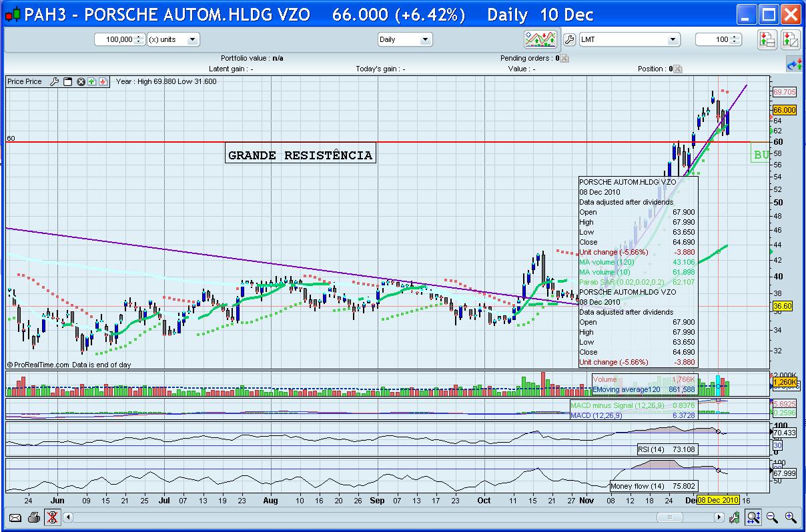Image resolution: width=806 pixels, height=532 pixels.
Task: Click the blue and red arrows icon
Action: [794, 65]
